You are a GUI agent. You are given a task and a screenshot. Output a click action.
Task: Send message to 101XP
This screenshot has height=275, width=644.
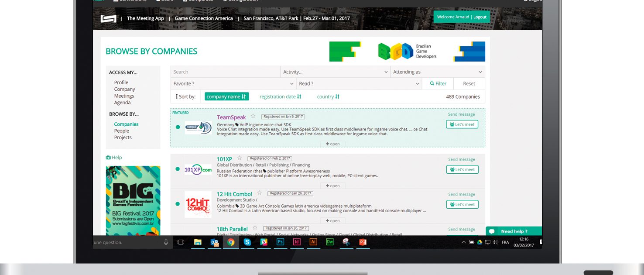pyautogui.click(x=461, y=159)
